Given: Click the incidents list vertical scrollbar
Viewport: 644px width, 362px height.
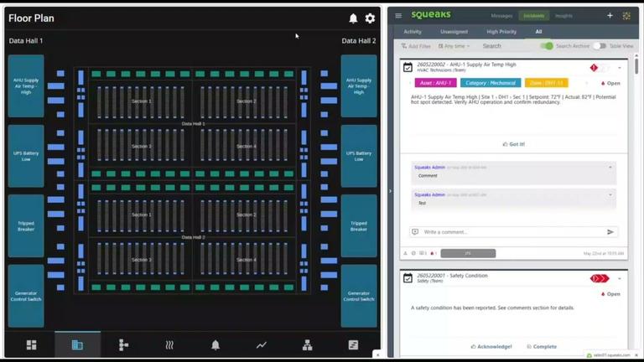Looking at the screenshot, I should coord(636,66).
